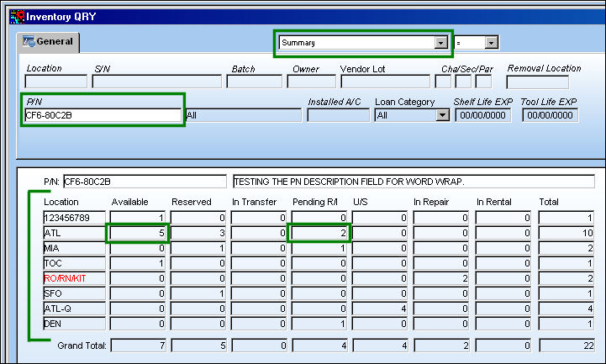Select the red RO/RN/KIT location cell
Viewport: 606px width, 364px height.
(75, 278)
